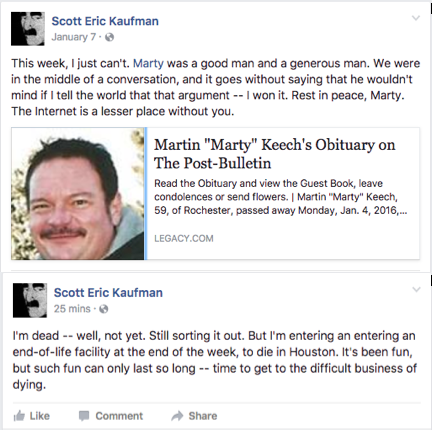Click the Share button text
432x430 pixels.
pyautogui.click(x=203, y=416)
